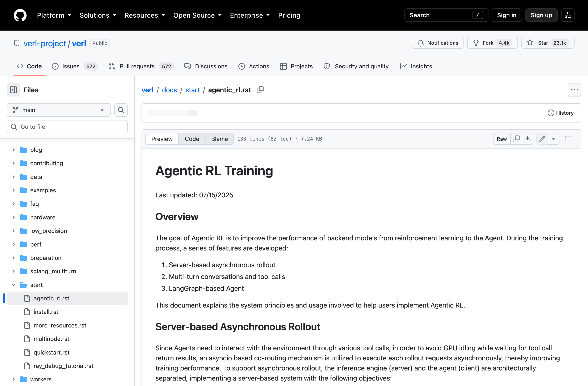Expand the contributing folder chevron
This screenshot has width=588, height=386.
coord(14,163)
